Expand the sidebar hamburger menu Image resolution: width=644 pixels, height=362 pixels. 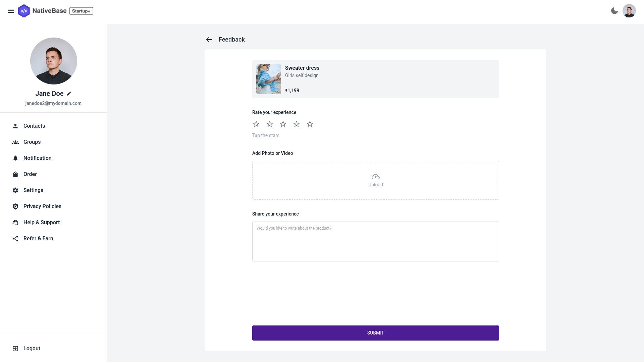click(x=11, y=11)
